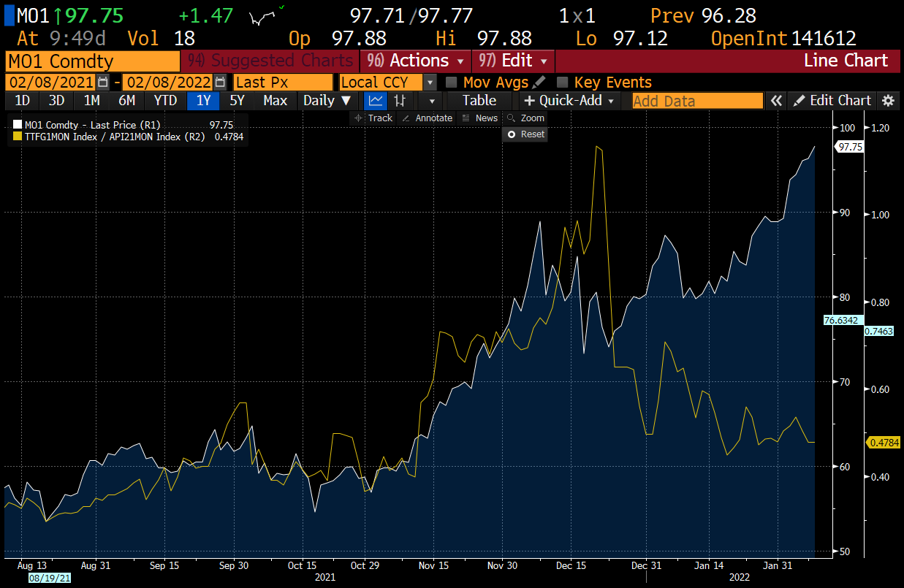Open the start date calendar picker
The height and width of the screenshot is (588, 904).
102,83
